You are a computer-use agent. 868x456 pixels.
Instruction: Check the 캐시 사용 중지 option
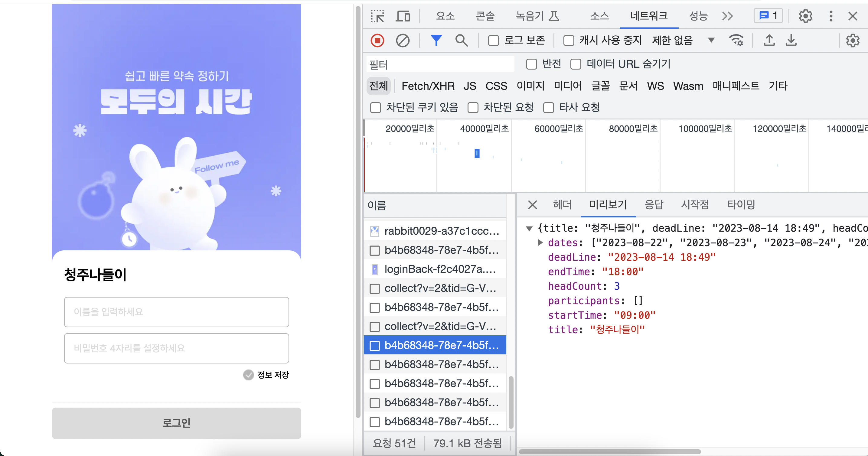tap(569, 41)
